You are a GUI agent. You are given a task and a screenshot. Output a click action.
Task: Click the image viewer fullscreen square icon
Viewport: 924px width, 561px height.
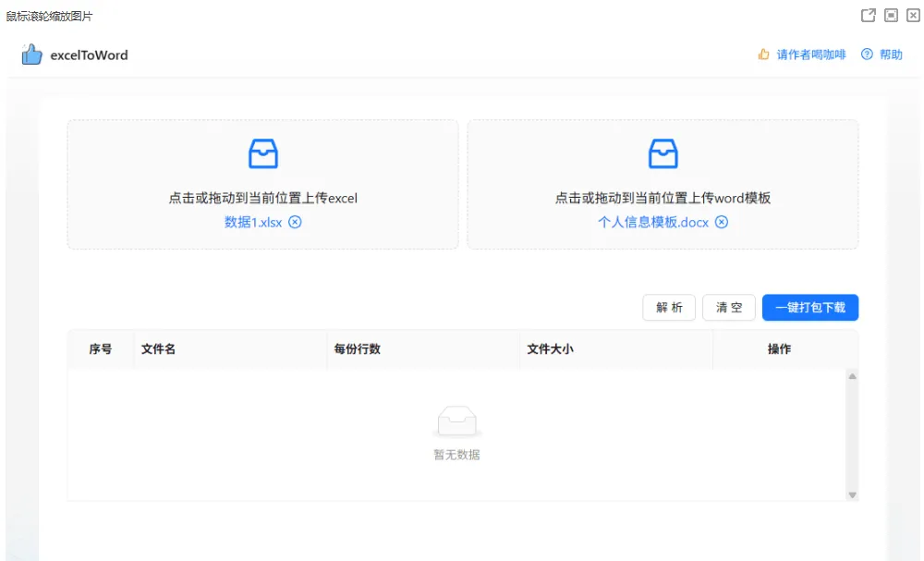point(891,16)
